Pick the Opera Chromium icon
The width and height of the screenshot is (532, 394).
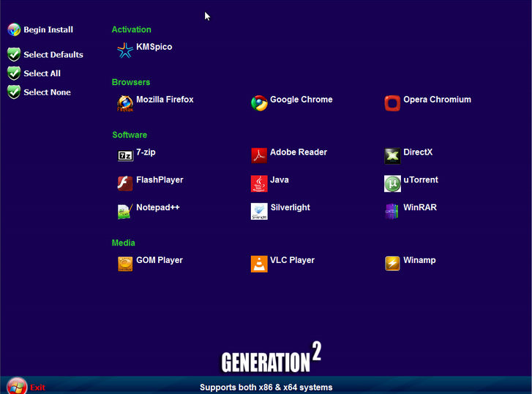point(392,103)
